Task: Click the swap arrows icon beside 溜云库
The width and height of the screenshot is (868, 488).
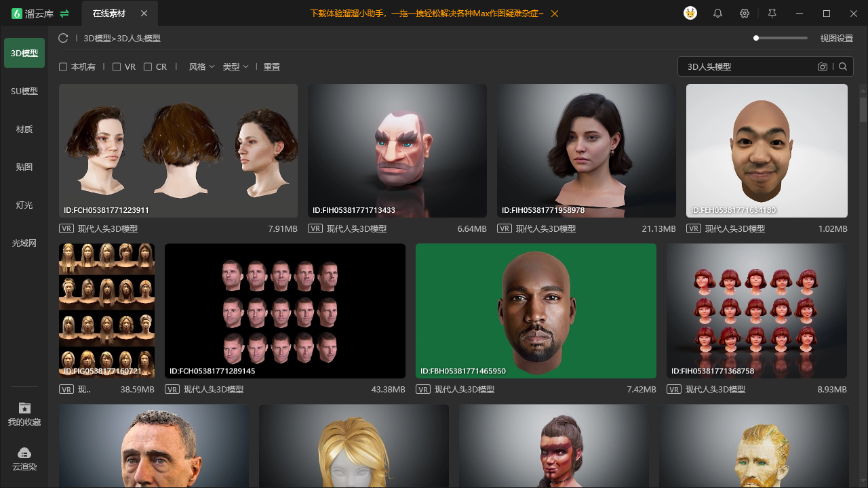Action: 64,14
